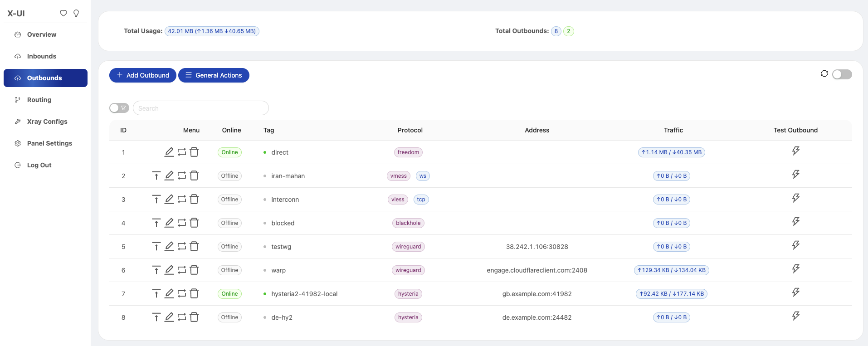
Task: Test the interconn outbound
Action: tap(796, 198)
